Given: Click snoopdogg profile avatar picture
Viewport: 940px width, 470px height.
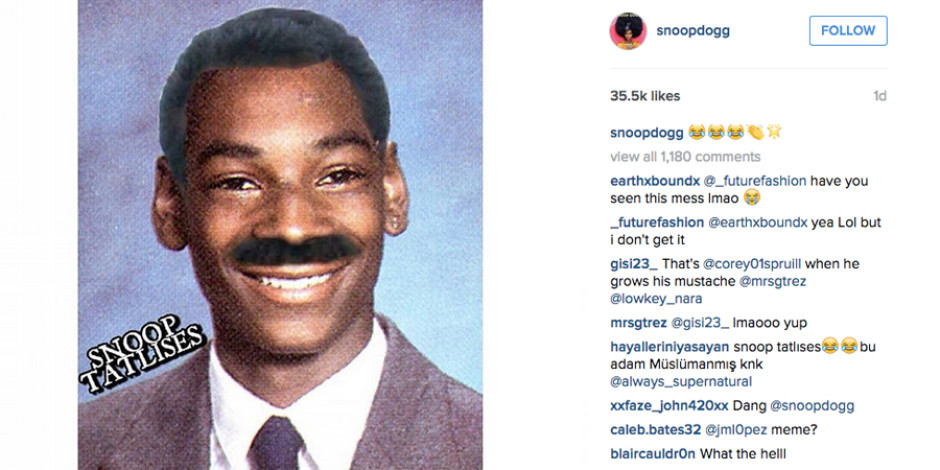Looking at the screenshot, I should click(628, 31).
